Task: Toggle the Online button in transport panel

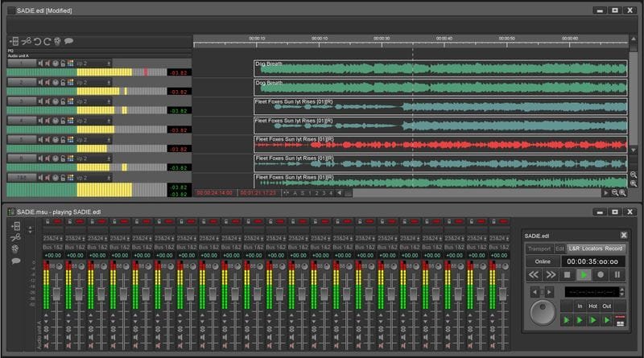Action: tap(543, 261)
